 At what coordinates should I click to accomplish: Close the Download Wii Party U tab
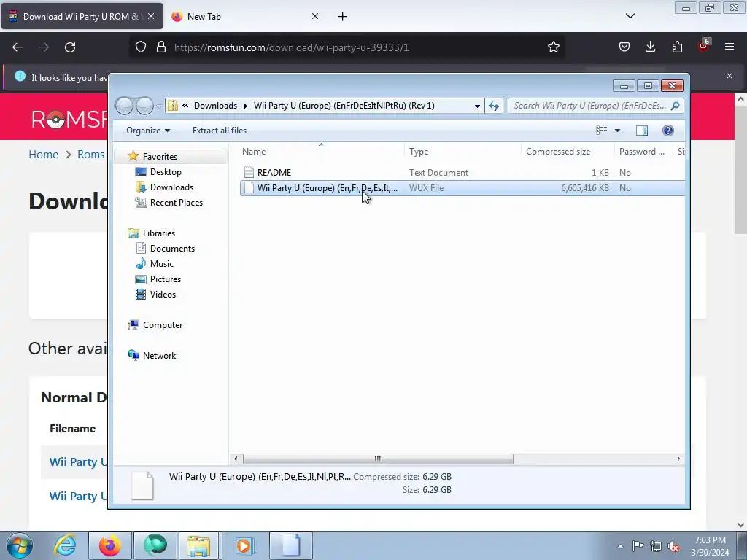point(150,16)
